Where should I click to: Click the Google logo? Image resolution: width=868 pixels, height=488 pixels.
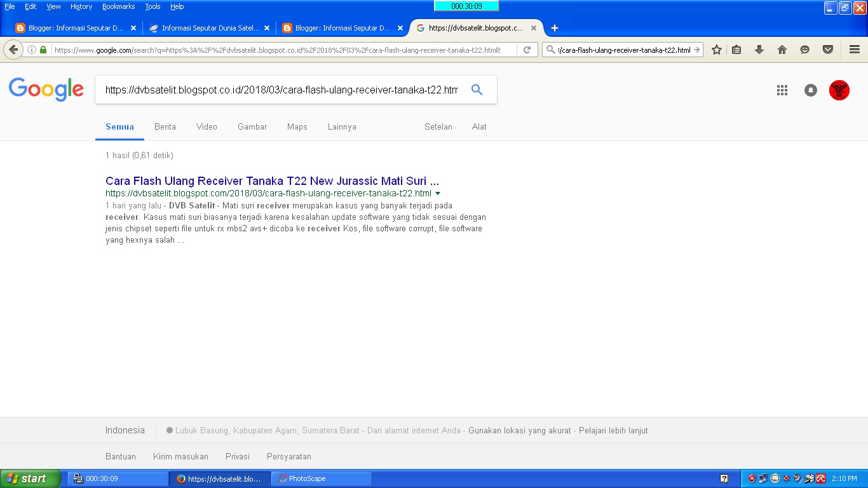[46, 90]
